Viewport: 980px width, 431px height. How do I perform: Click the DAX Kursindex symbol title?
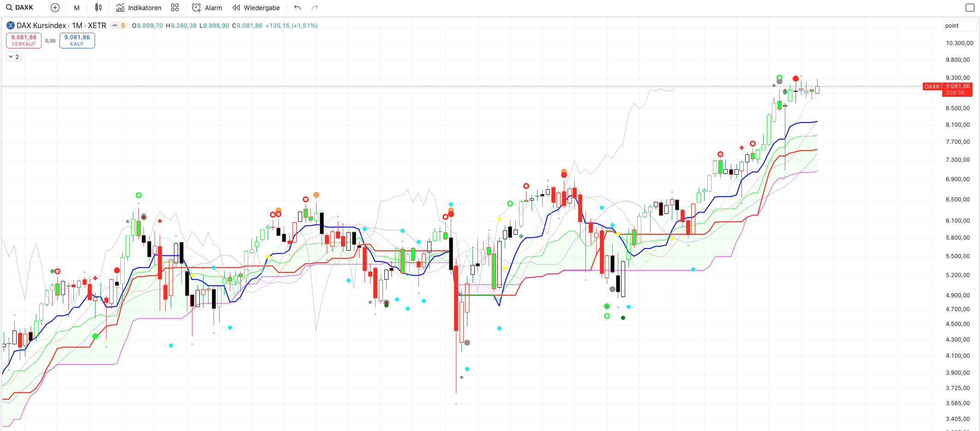[61, 26]
